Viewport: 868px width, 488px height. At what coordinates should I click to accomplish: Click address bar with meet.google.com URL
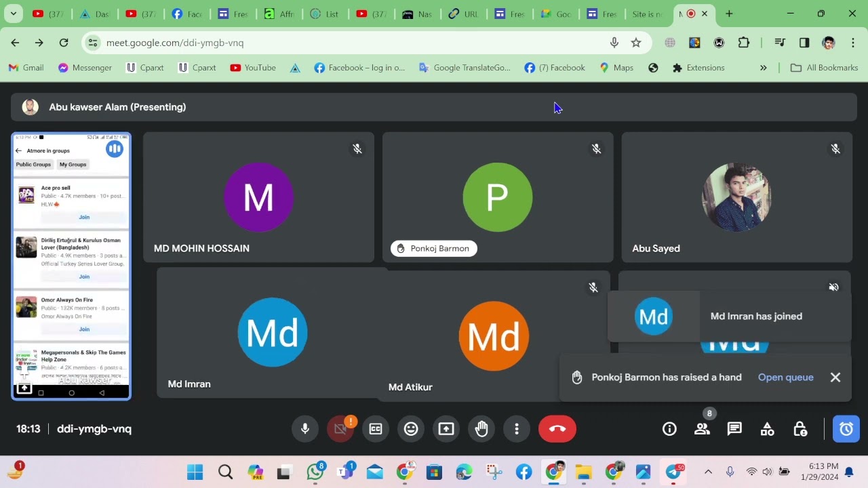coord(366,43)
